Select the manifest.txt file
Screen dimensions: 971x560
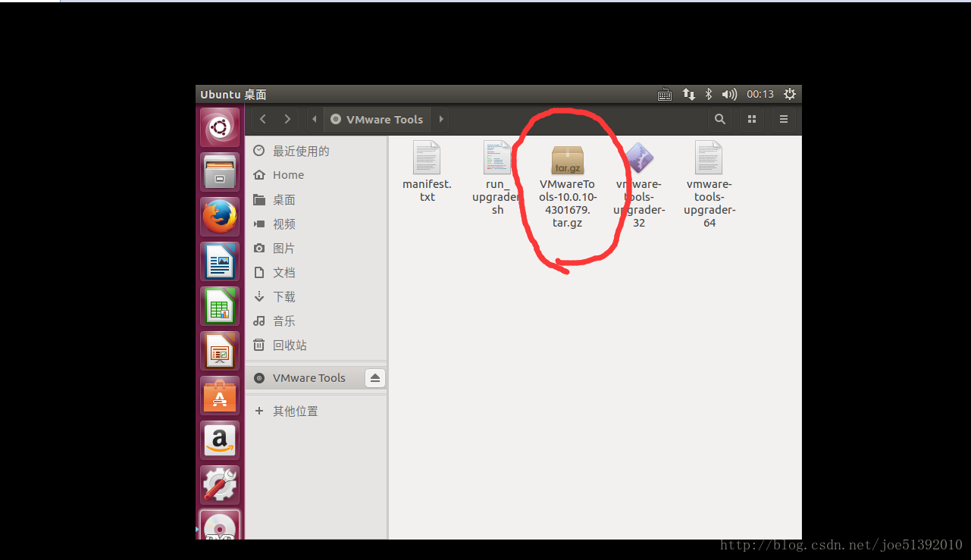click(x=427, y=171)
